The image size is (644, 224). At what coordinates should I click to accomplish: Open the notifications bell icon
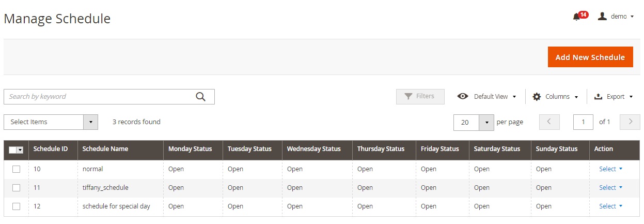576,17
